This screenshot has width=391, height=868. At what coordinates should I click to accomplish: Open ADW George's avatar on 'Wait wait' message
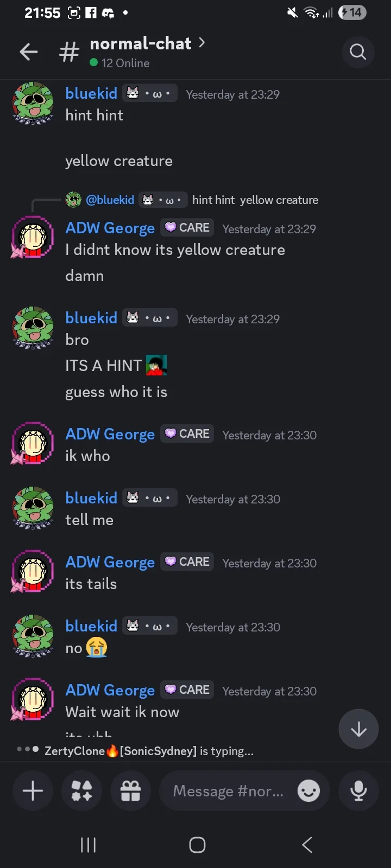[33, 699]
